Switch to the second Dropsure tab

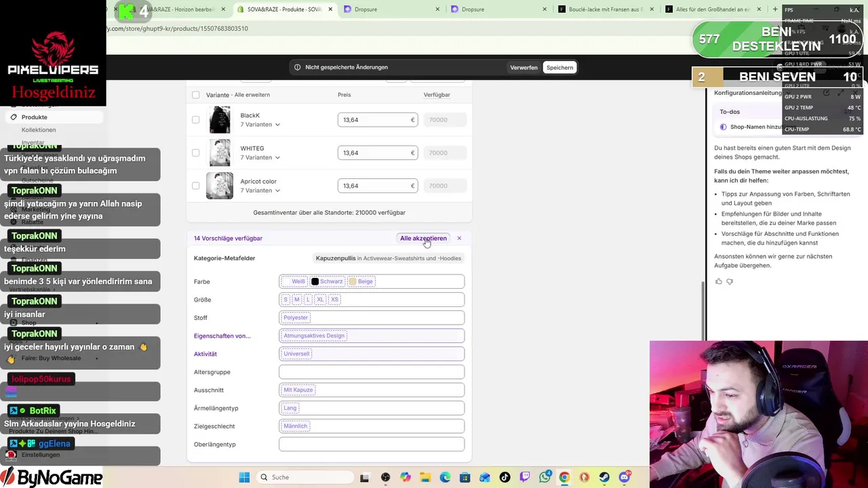pyautogui.click(x=497, y=9)
